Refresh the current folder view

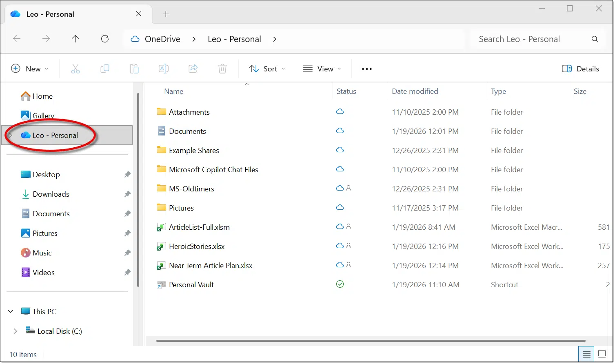point(105,39)
